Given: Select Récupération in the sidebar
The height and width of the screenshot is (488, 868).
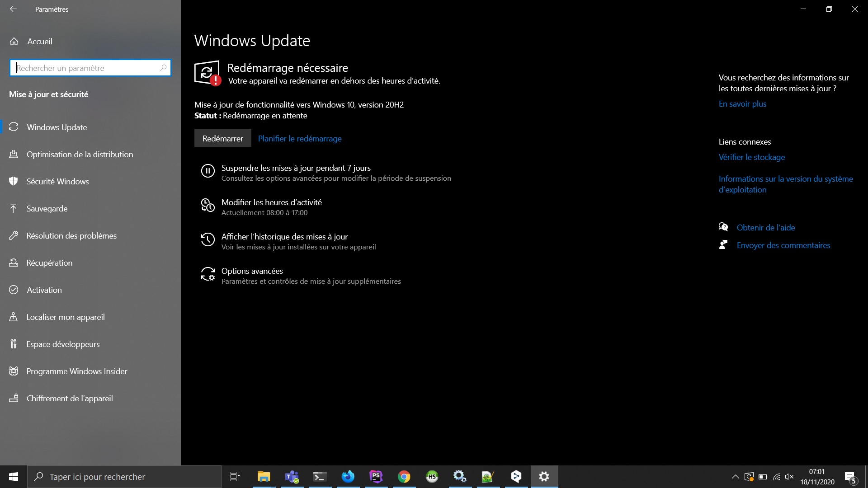Looking at the screenshot, I should [x=49, y=263].
